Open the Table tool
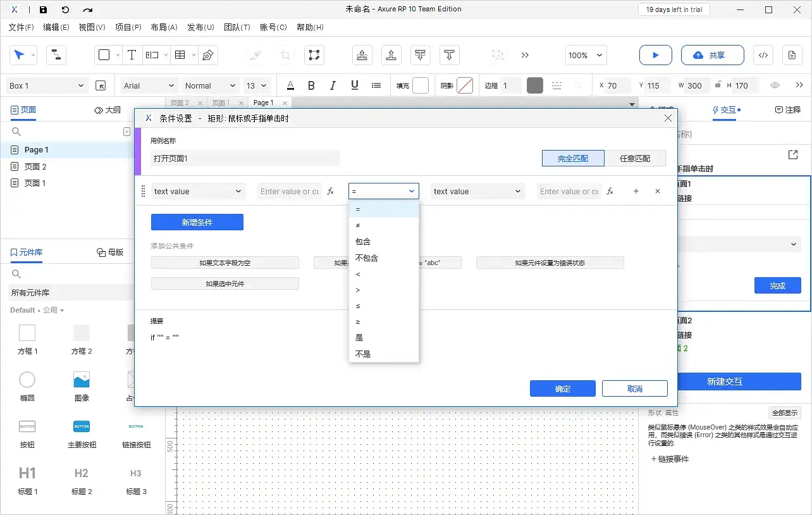Image resolution: width=812 pixels, height=515 pixels. 180,55
